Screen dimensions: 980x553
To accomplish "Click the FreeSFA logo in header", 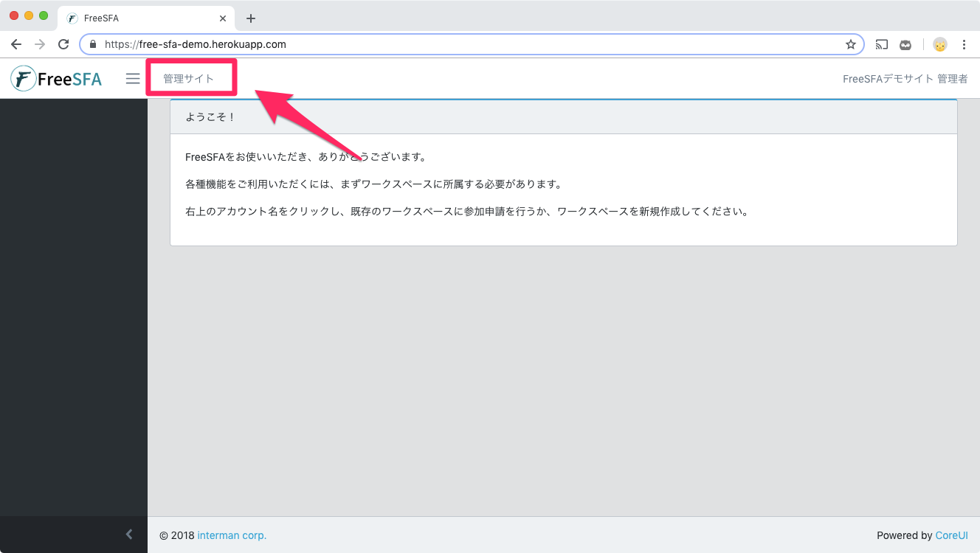I will click(57, 79).
